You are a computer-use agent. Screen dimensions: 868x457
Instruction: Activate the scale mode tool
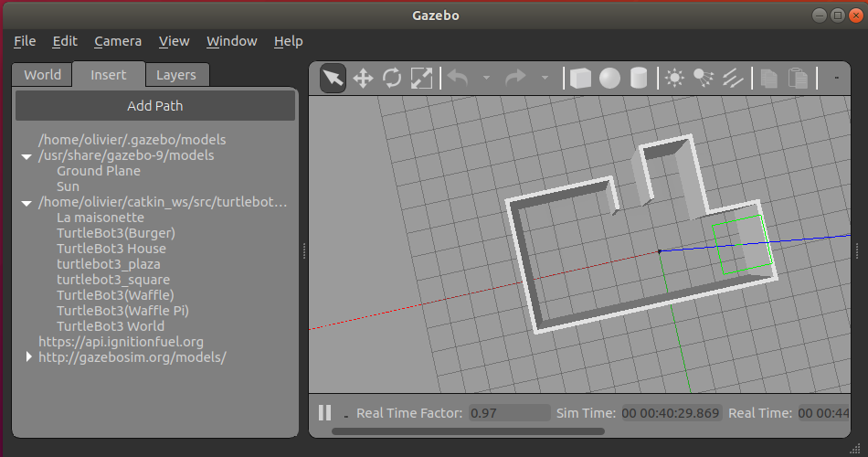coord(421,78)
